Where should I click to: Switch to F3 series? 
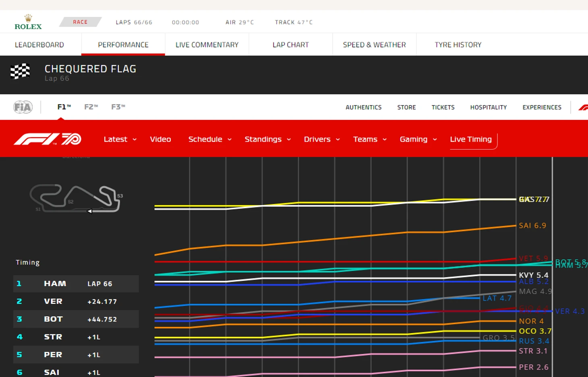[x=118, y=107]
